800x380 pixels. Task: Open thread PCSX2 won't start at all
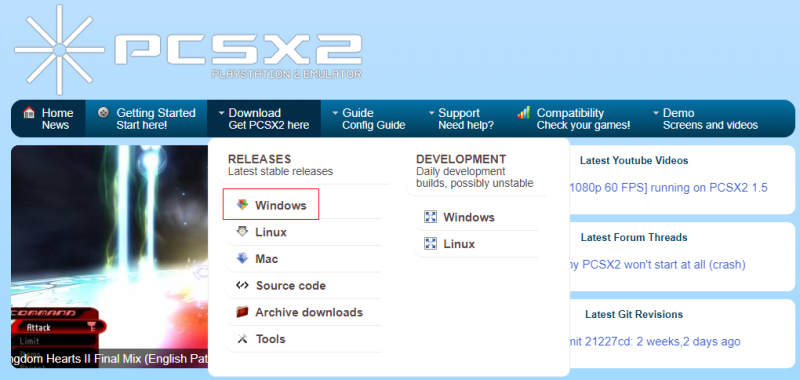pyautogui.click(x=658, y=265)
